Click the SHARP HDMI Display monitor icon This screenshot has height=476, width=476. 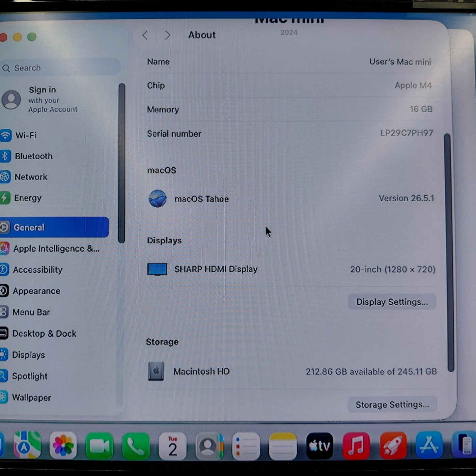pyautogui.click(x=157, y=269)
